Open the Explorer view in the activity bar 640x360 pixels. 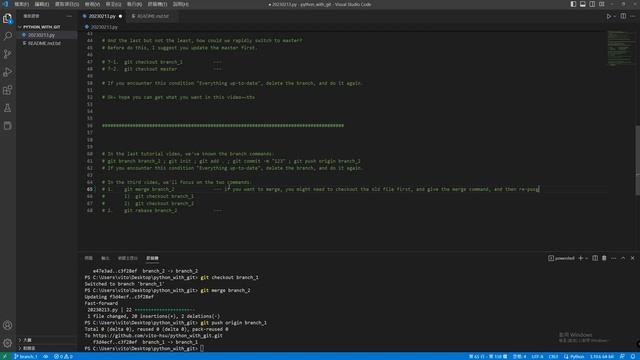coord(7,18)
